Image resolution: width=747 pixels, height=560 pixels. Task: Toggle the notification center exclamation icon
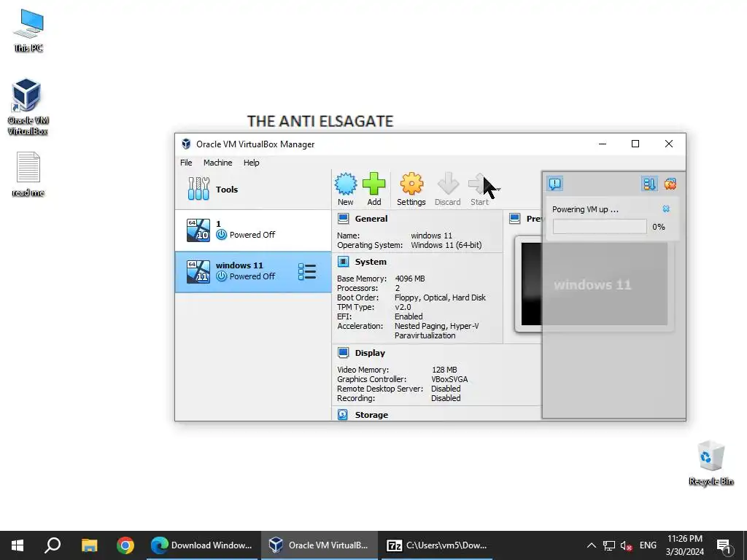555,184
